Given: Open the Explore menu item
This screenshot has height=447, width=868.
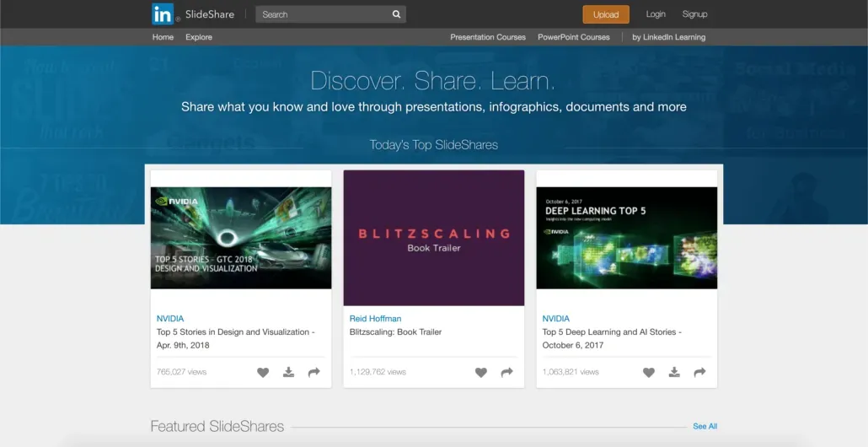Looking at the screenshot, I should [x=199, y=37].
